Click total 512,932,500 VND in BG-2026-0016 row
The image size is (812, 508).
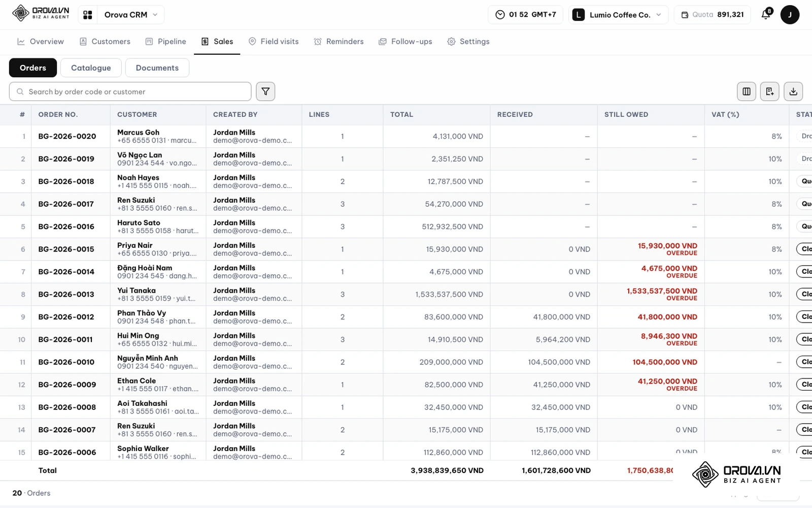coord(452,227)
